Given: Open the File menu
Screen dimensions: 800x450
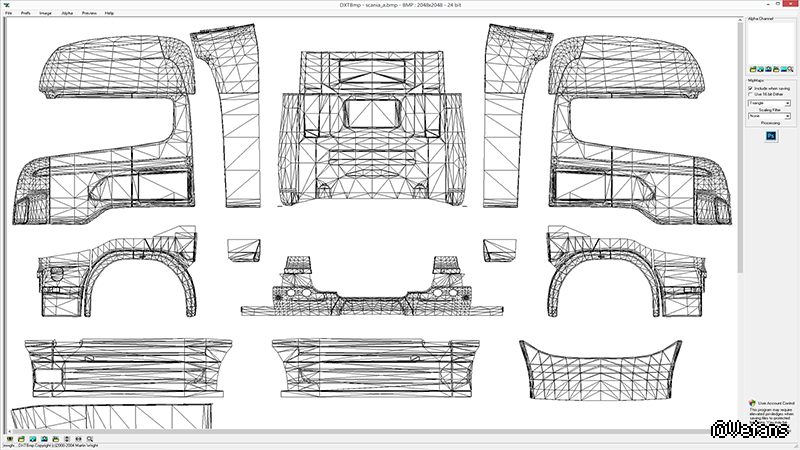Looking at the screenshot, I should click(x=8, y=13).
